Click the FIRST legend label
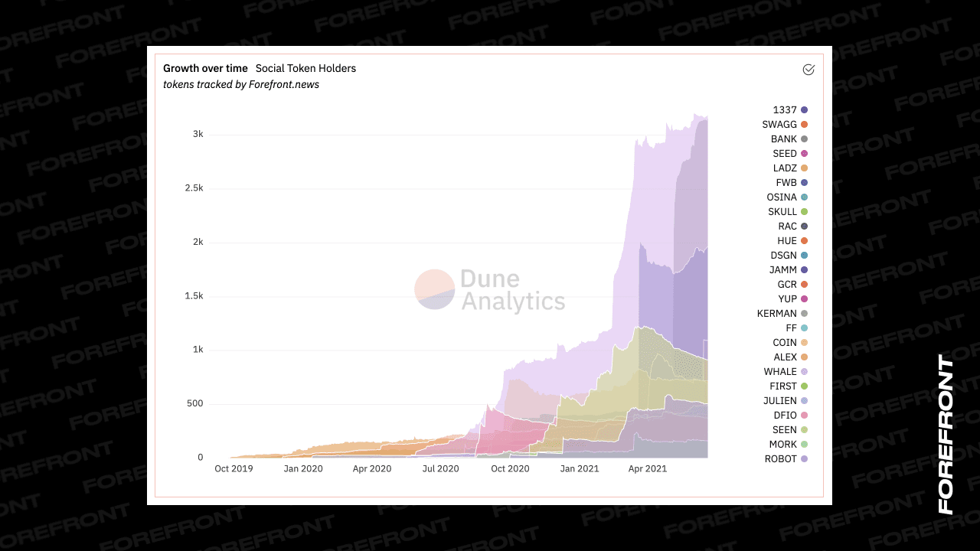Viewport: 980px width, 551px height. click(783, 386)
